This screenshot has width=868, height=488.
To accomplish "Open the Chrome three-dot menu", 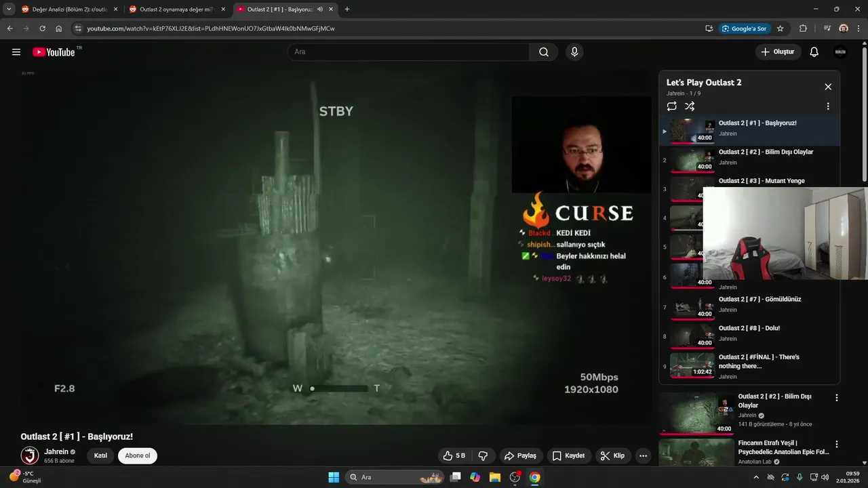I will pyautogui.click(x=859, y=28).
